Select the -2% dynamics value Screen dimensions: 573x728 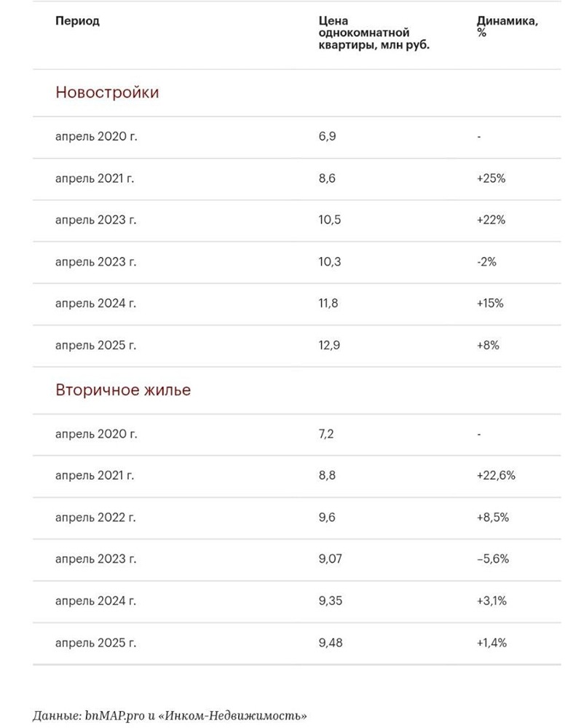coord(486,261)
